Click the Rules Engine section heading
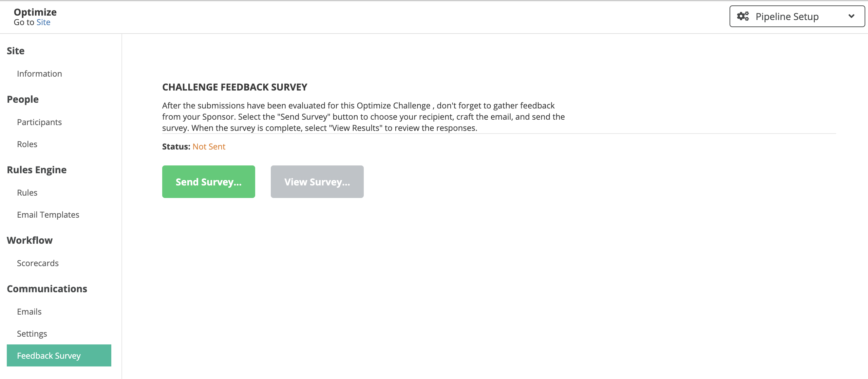Image resolution: width=868 pixels, height=379 pixels. (37, 170)
